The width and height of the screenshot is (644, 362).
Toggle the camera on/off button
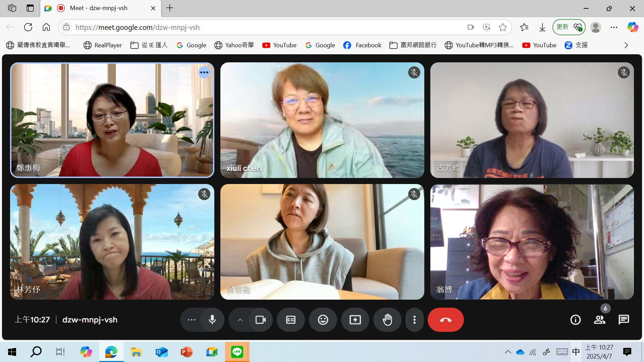click(260, 320)
